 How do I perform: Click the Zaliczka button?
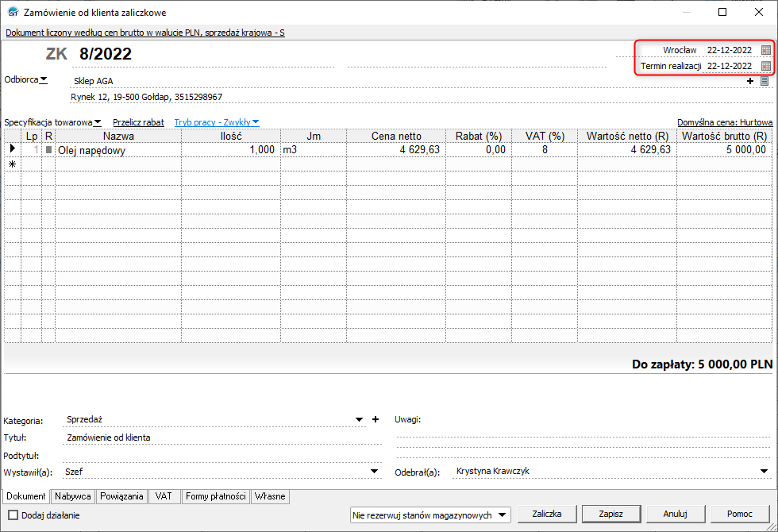tap(547, 515)
